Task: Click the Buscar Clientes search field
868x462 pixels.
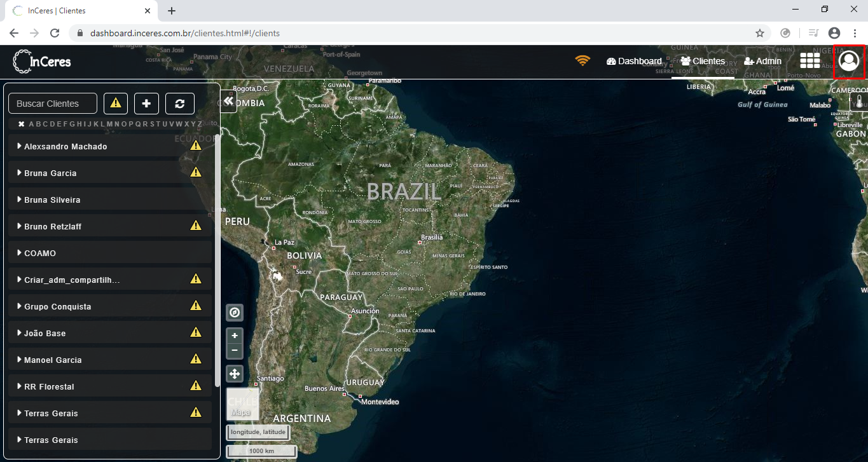Action: (x=53, y=103)
